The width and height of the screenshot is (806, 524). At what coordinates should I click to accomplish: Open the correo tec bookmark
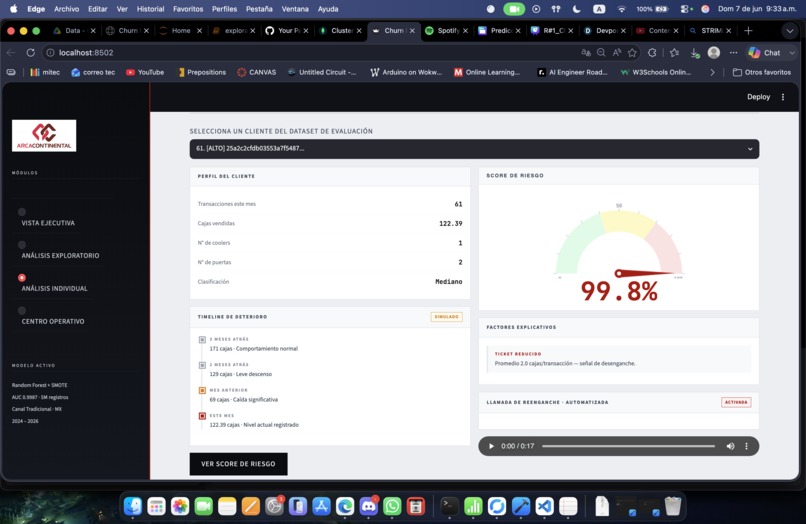(93, 73)
